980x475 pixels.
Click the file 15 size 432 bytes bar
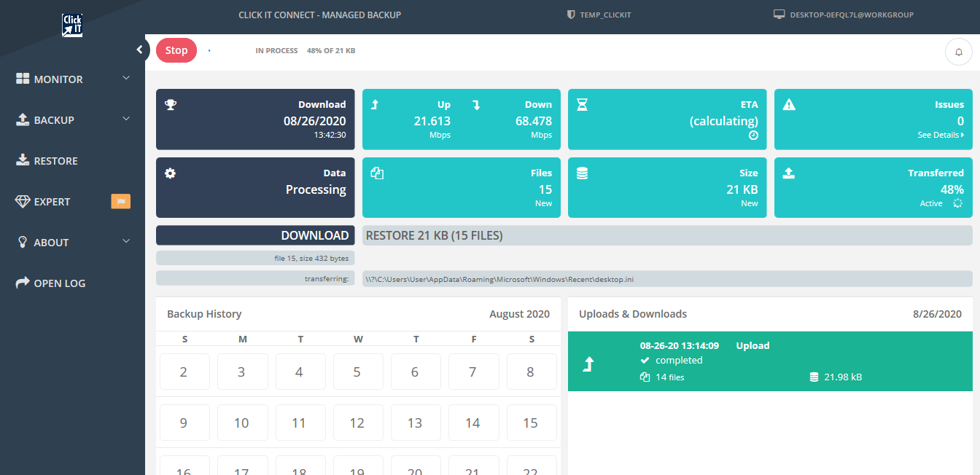point(255,257)
